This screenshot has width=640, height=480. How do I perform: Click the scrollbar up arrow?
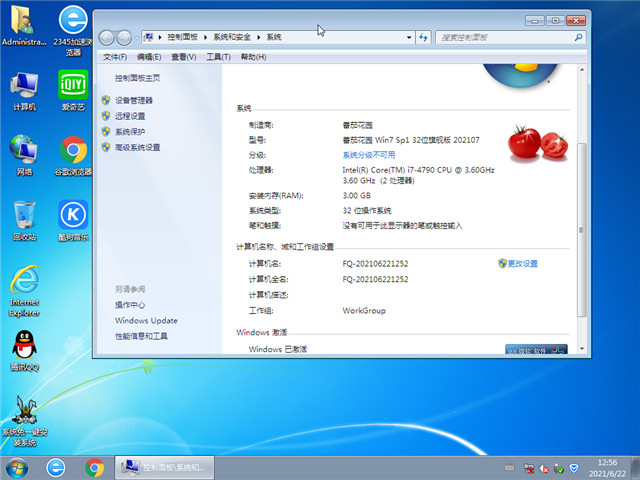tap(582, 70)
